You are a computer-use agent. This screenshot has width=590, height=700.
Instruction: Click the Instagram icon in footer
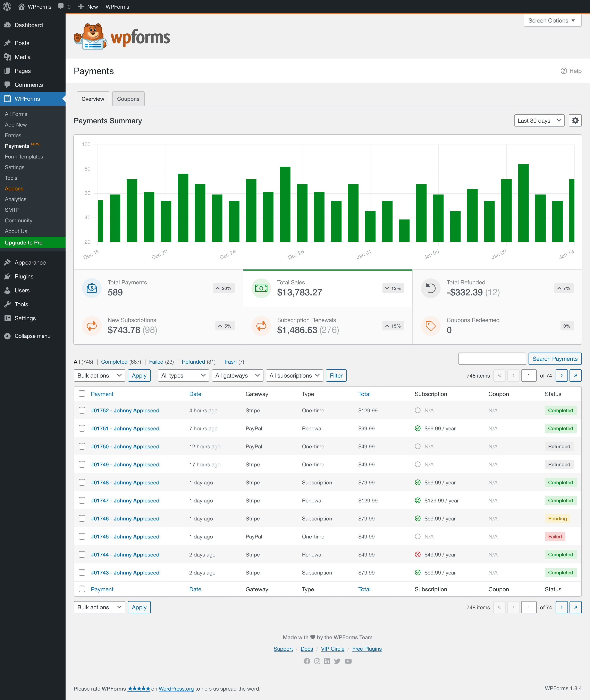[x=317, y=661]
